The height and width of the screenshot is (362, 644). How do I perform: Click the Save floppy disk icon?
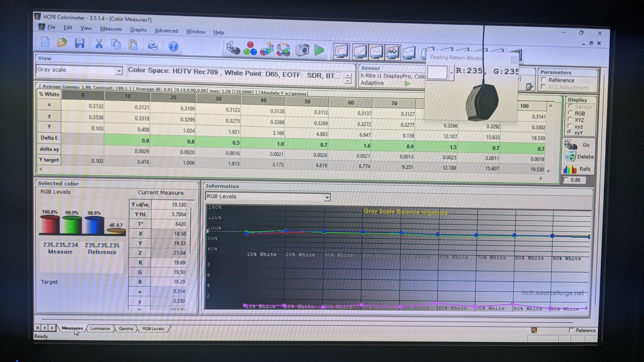(x=79, y=43)
